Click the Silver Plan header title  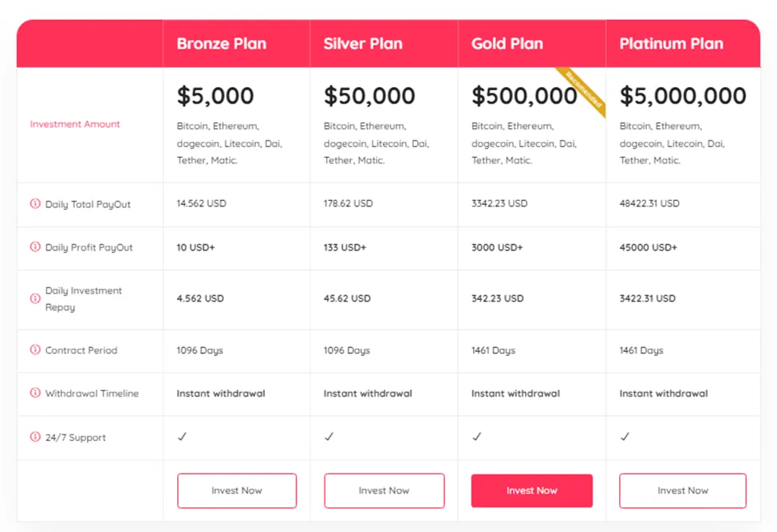point(363,44)
